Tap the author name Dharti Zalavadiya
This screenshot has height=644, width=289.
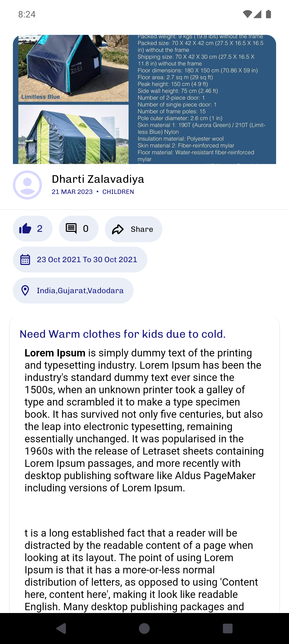[98, 179]
